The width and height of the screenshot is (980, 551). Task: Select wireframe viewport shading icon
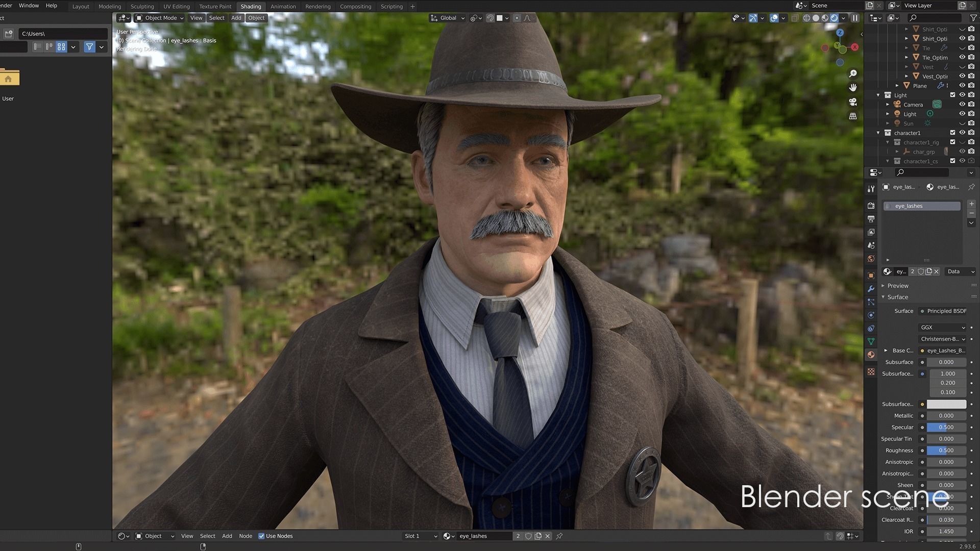coord(806,18)
